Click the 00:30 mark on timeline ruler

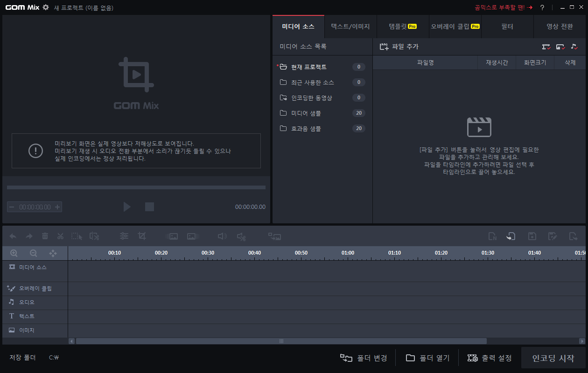click(208, 253)
